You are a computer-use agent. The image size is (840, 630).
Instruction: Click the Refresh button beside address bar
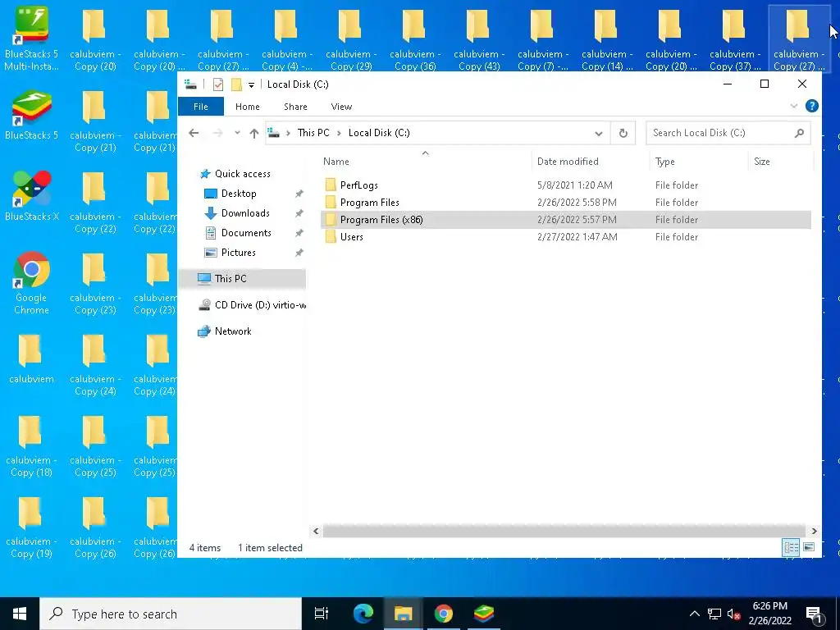623,133
